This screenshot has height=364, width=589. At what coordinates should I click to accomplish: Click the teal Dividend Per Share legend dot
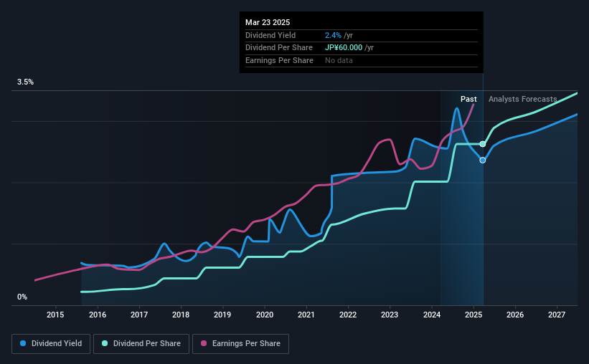pos(105,343)
